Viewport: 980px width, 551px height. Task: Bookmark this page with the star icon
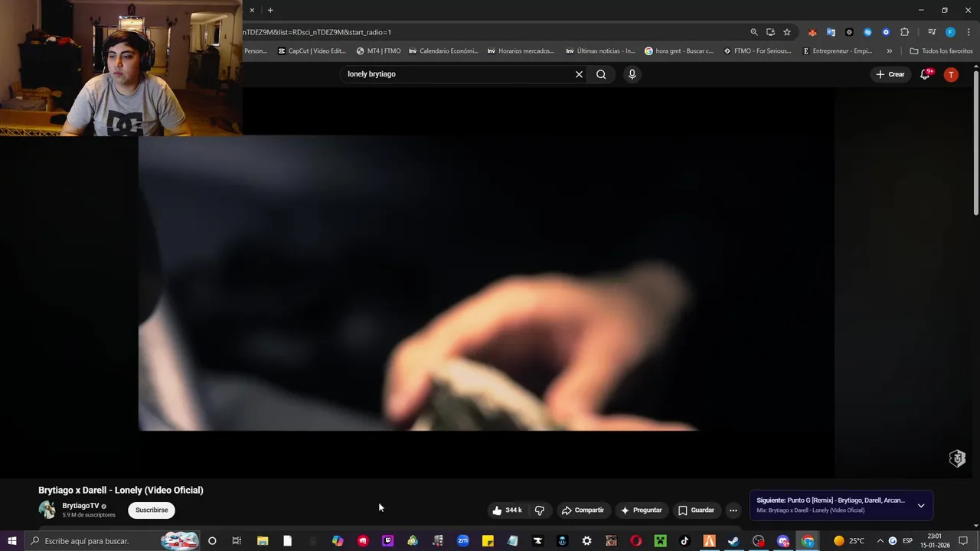click(786, 32)
